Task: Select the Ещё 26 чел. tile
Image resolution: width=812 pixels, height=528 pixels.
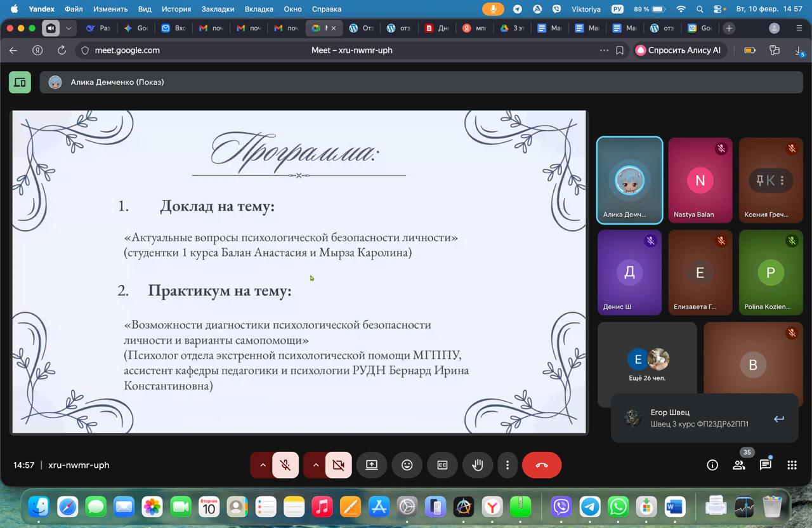Action: point(647,365)
